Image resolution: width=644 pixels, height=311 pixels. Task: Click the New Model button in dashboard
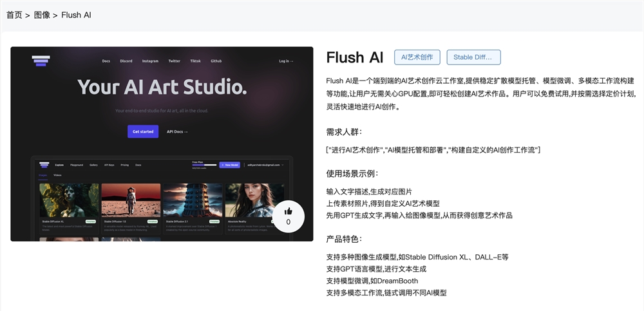click(230, 165)
